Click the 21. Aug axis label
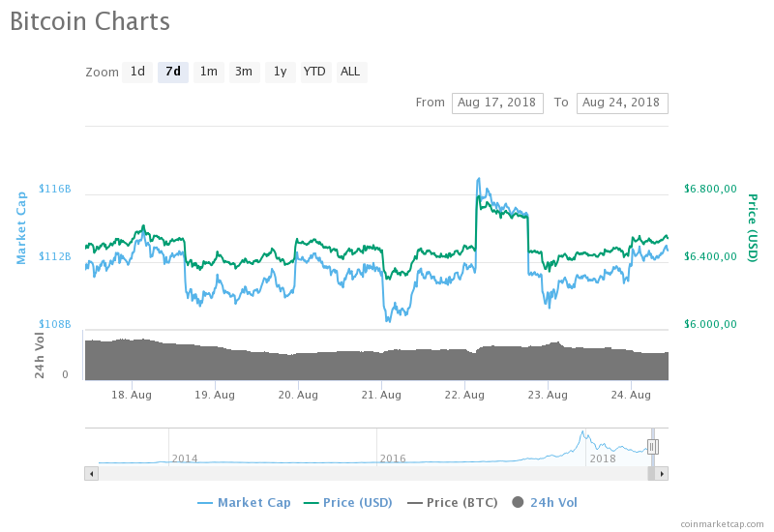 381,395
